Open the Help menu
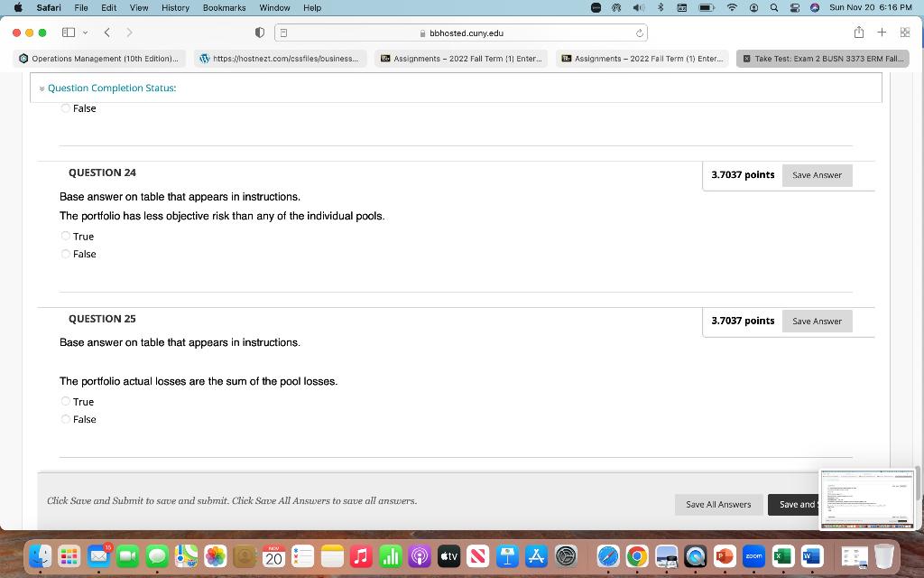This screenshot has height=578, width=924. (312, 7)
